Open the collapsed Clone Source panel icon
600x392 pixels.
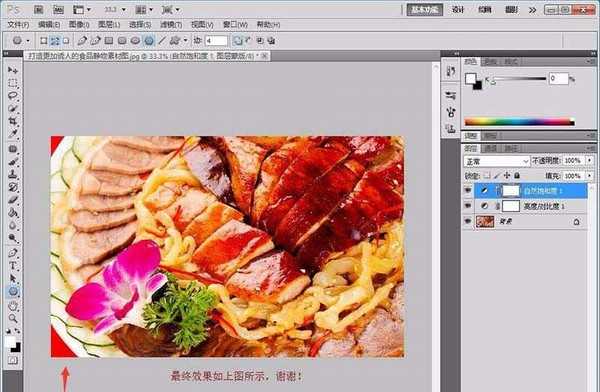pos(451,129)
